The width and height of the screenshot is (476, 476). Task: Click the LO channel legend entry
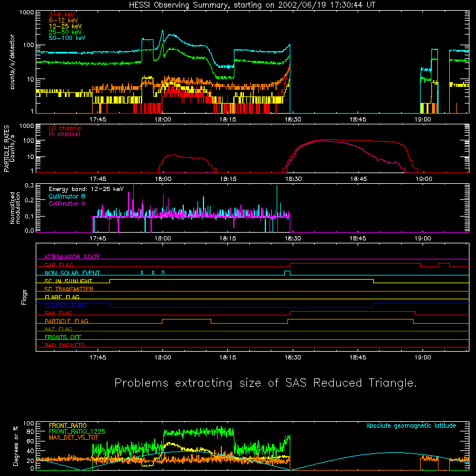(65, 128)
